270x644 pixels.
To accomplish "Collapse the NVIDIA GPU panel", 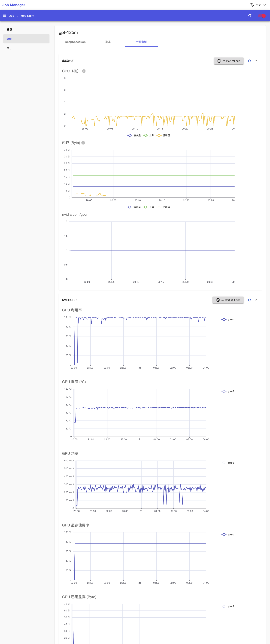I will point(256,300).
